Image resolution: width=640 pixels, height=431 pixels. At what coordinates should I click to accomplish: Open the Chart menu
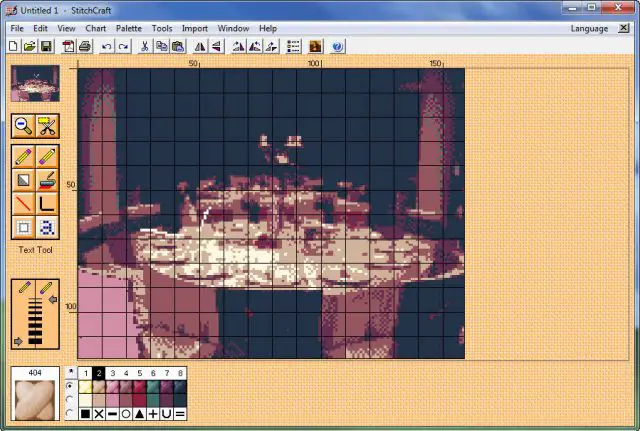96,29
